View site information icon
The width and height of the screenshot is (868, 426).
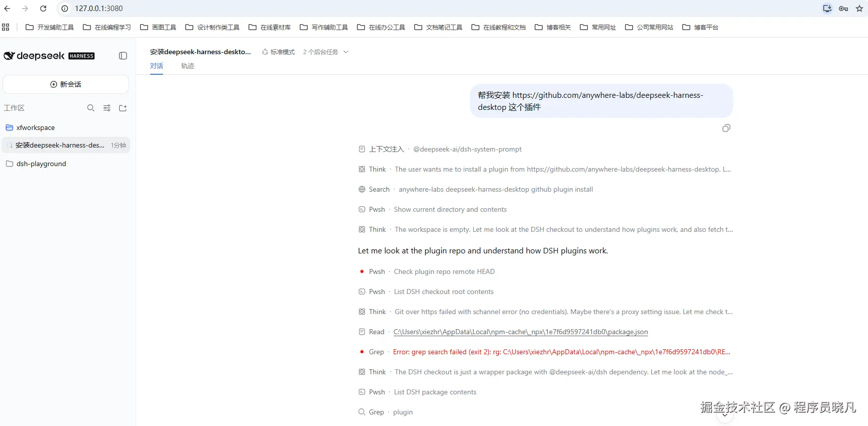click(x=65, y=9)
